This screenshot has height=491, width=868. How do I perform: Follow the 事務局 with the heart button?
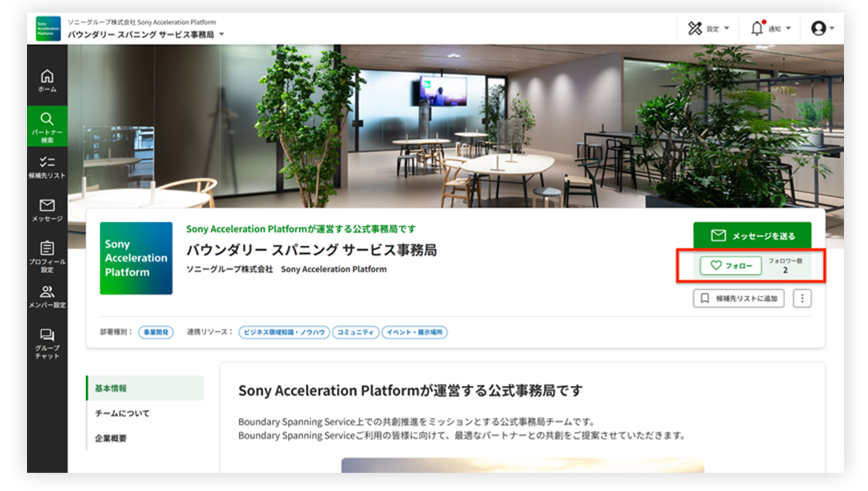(730, 265)
